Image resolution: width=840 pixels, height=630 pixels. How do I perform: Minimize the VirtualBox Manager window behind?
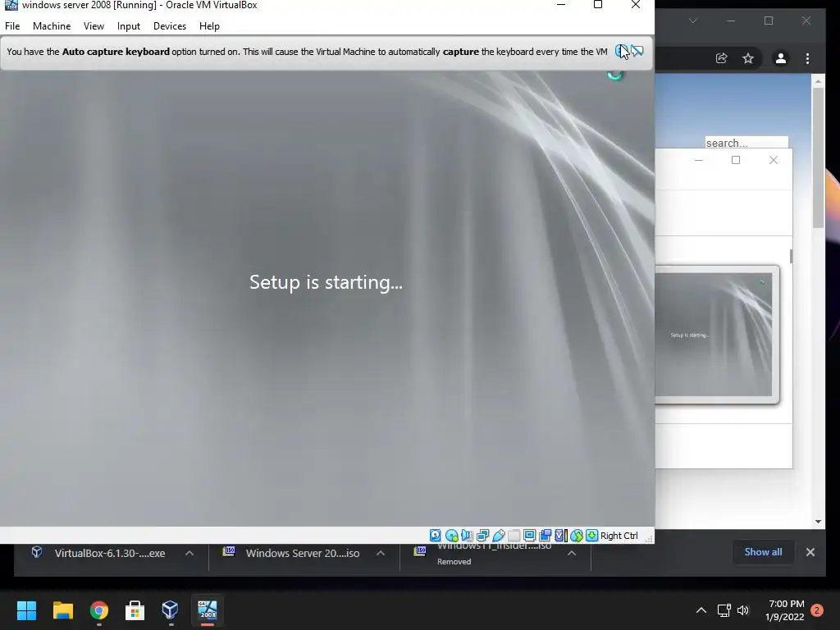tap(699, 160)
